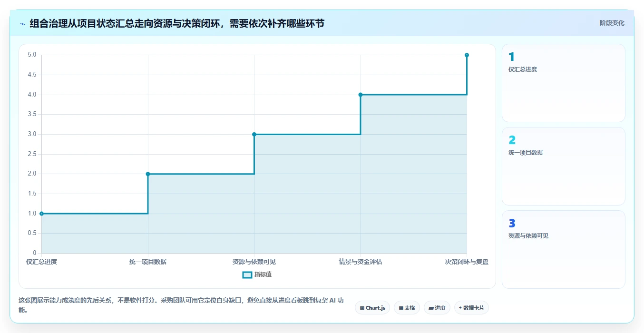Screen dimensions: 644x333
Task: Click the y-axis value 0
Action: pyautogui.click(x=35, y=253)
